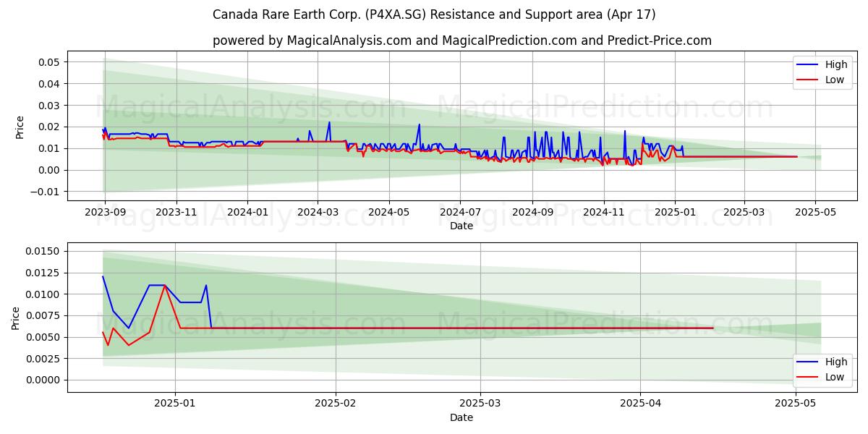The image size is (868, 434).
Task: Click the 0.0125 price tick label
Action: tap(44, 273)
